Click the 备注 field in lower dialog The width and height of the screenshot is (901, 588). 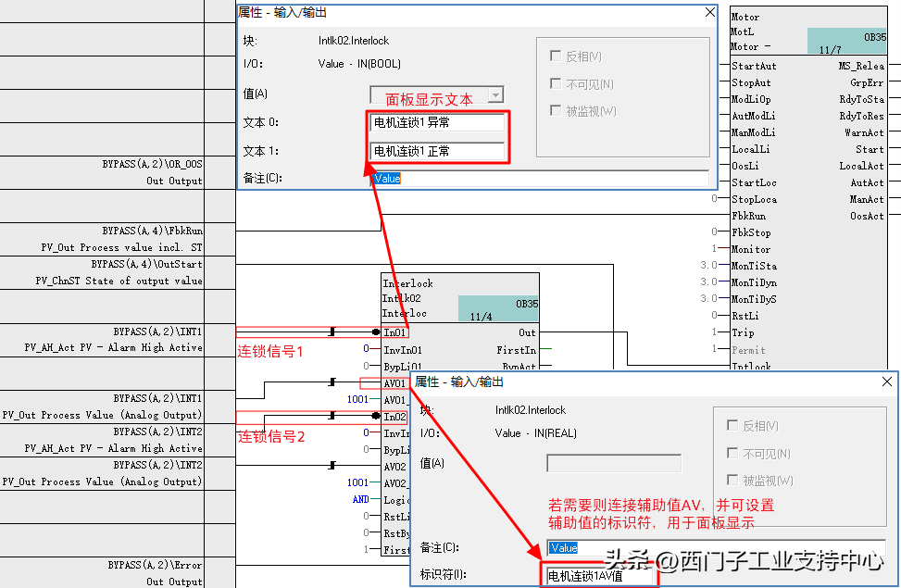click(713, 547)
